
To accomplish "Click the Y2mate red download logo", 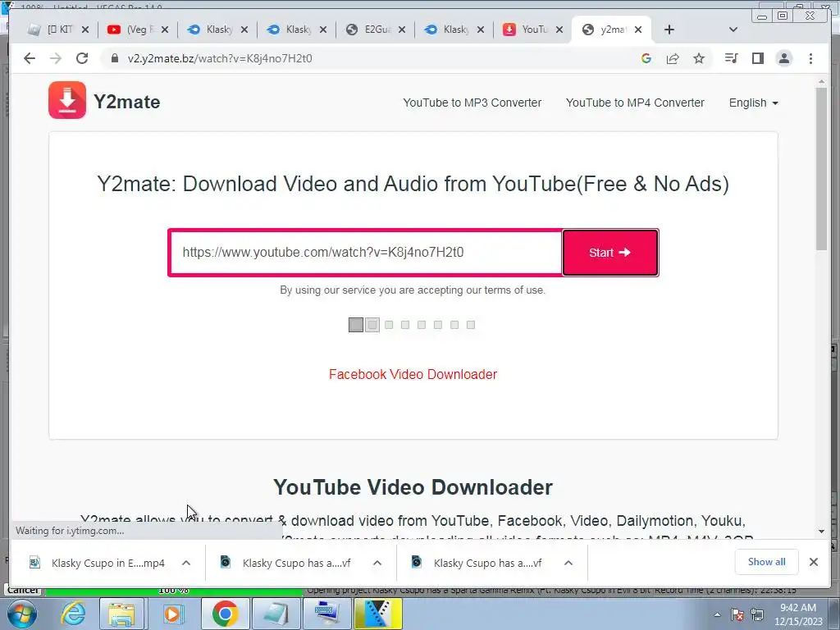I will [67, 100].
